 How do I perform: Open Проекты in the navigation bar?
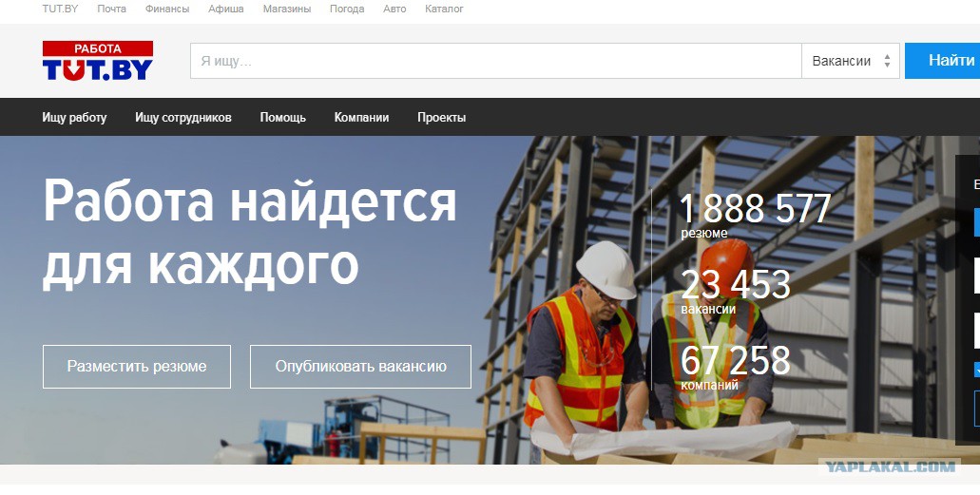pyautogui.click(x=441, y=118)
